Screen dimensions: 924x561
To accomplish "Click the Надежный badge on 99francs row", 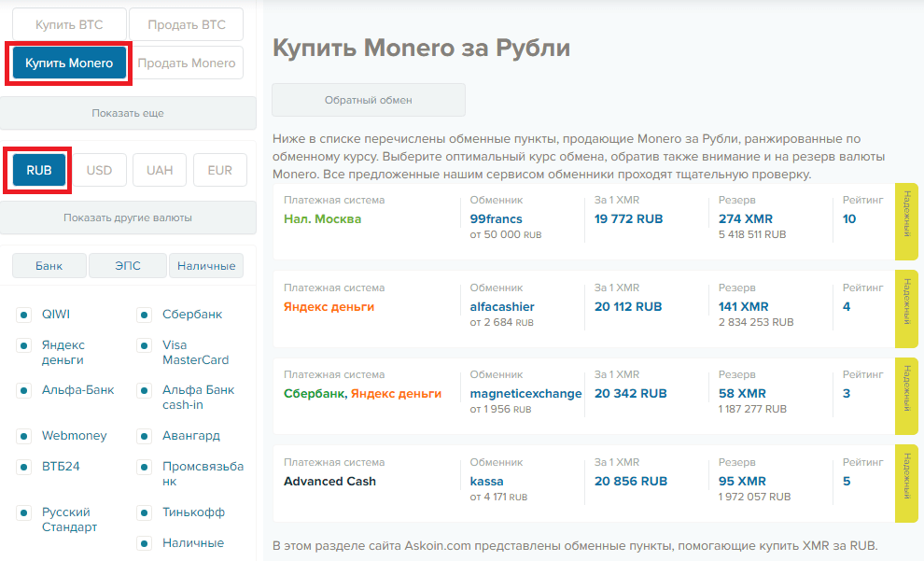I will 906,221.
